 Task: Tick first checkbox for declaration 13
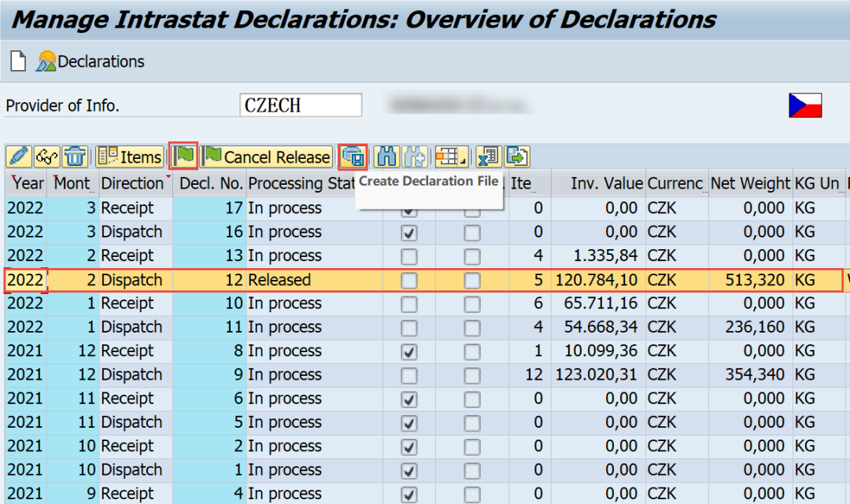coord(409,256)
